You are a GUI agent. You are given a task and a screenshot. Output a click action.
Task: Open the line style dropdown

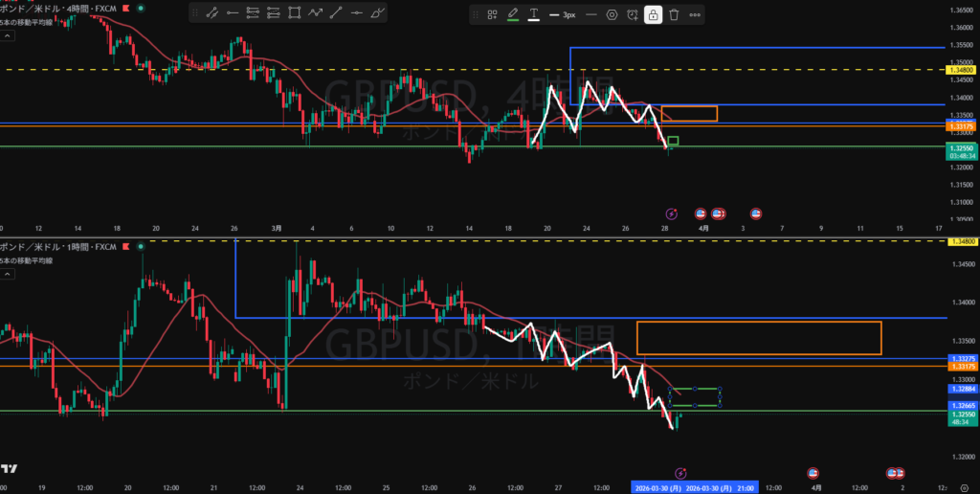tap(590, 15)
